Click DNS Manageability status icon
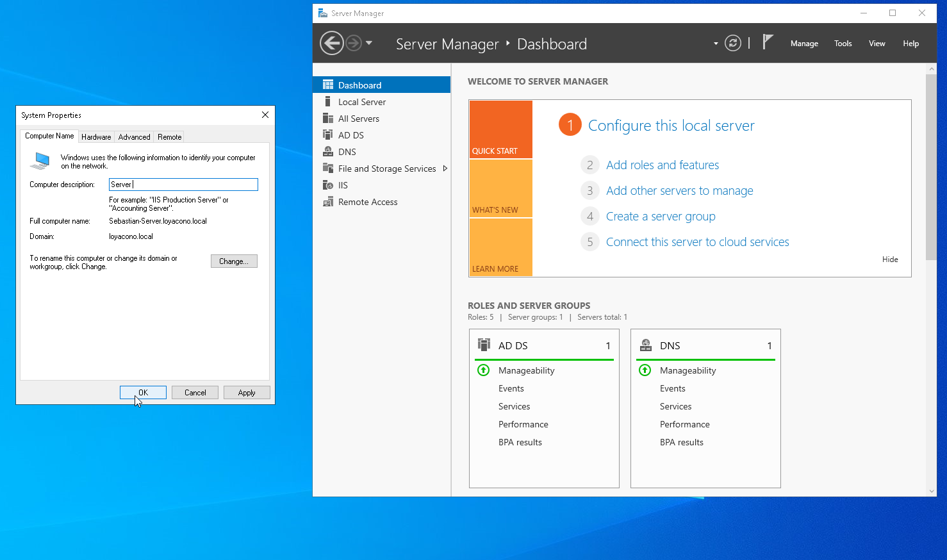This screenshot has height=560, width=947. click(645, 370)
